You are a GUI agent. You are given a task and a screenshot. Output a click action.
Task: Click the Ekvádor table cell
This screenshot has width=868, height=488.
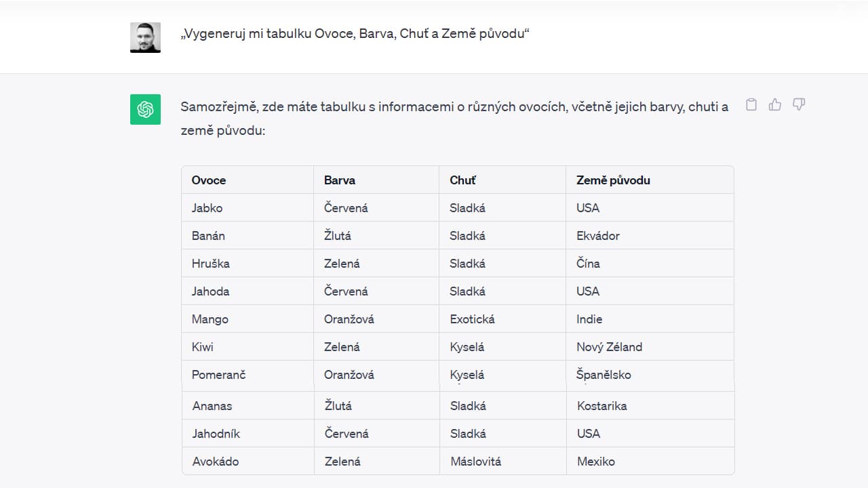(x=597, y=236)
